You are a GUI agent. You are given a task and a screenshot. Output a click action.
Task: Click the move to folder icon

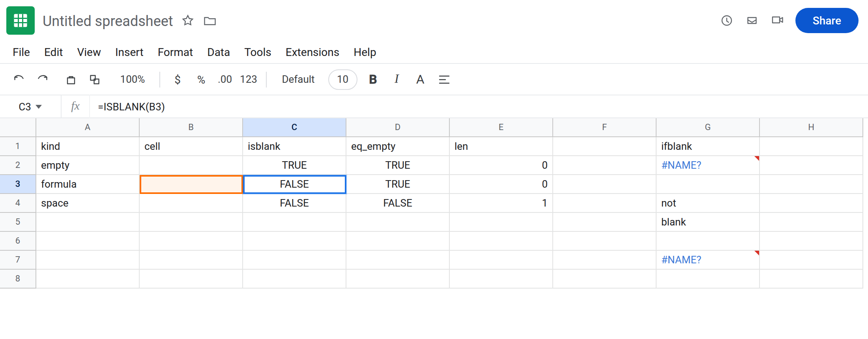(210, 21)
